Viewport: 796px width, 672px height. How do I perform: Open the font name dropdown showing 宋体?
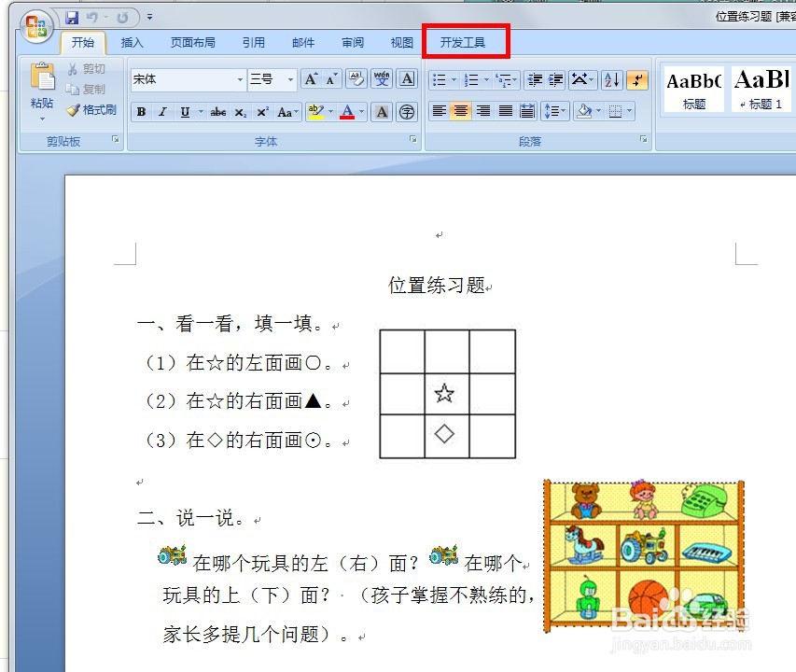(240, 79)
